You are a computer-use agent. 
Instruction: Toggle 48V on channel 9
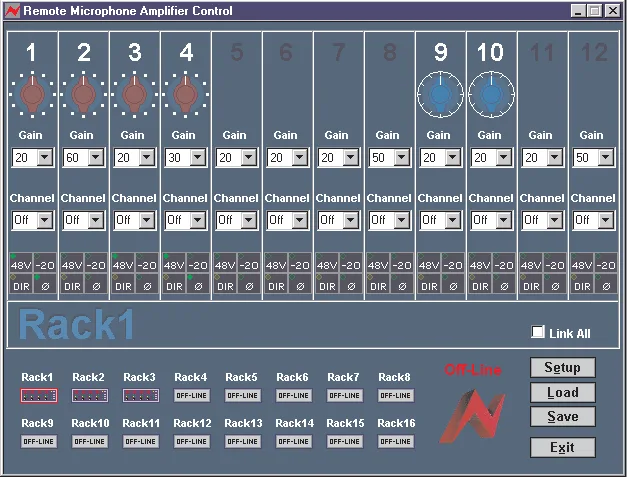(x=429, y=262)
